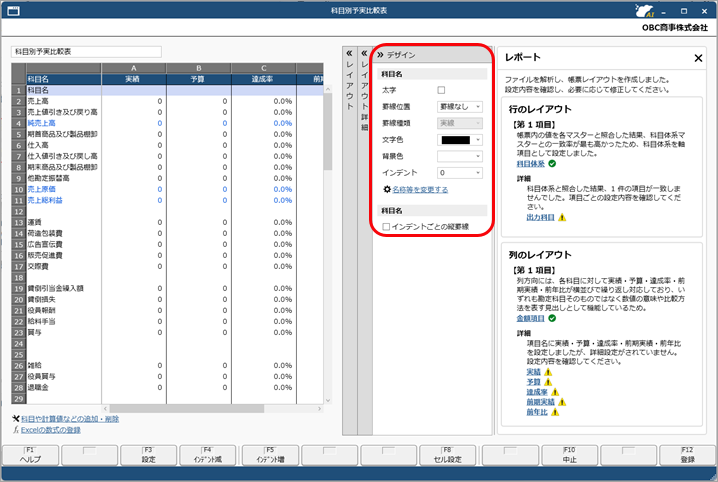Click warning icon next to 前期実績 link
718x482 pixels.
[x=562, y=402]
